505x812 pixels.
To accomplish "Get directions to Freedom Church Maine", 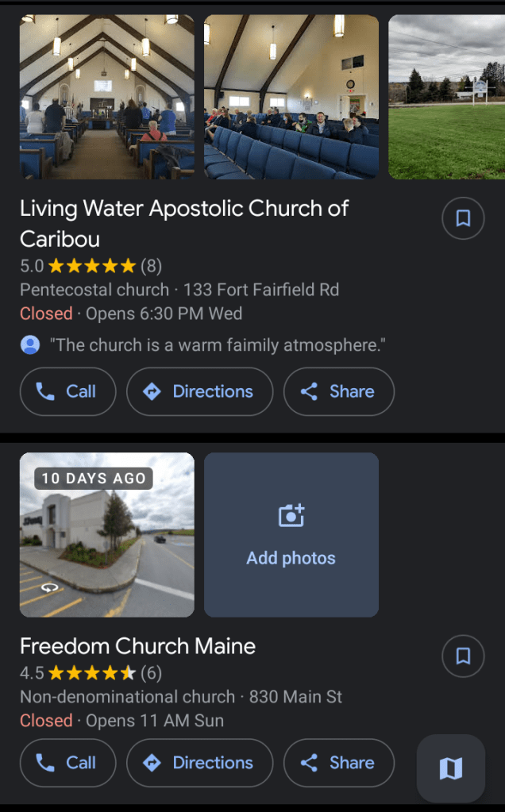I will 199,763.
